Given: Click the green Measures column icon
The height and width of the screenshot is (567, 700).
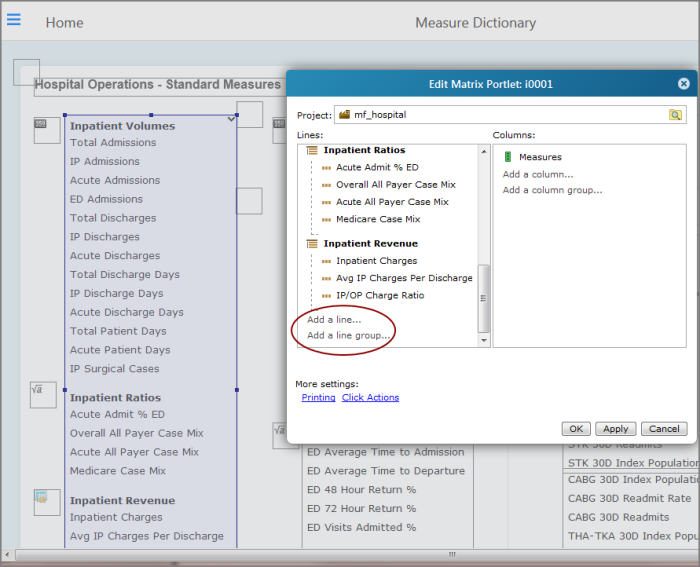Looking at the screenshot, I should click(x=508, y=157).
